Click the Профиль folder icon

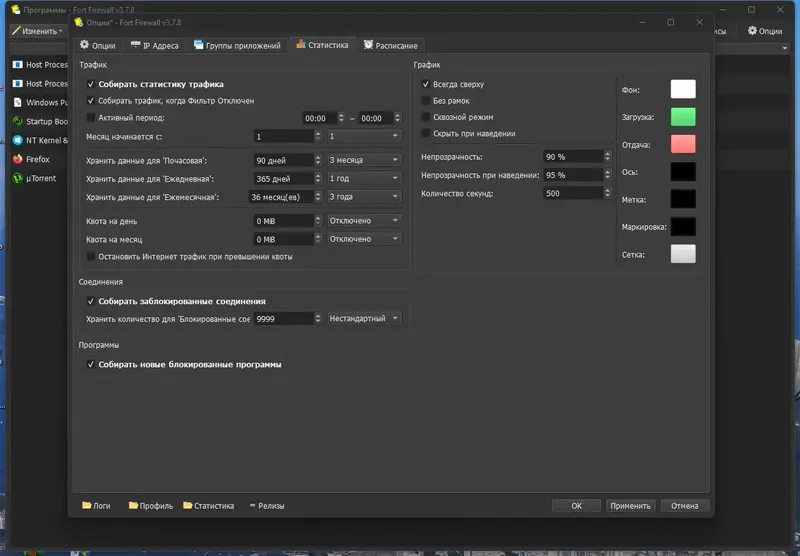point(133,506)
